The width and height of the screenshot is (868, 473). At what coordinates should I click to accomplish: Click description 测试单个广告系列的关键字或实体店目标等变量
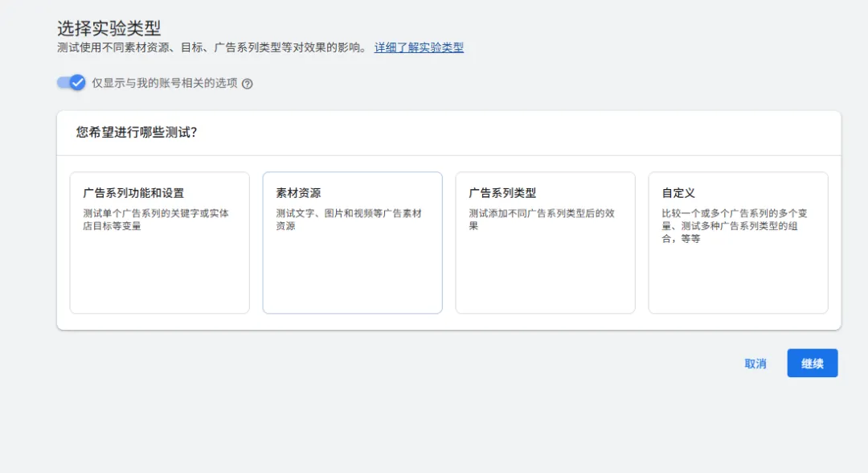[156, 220]
